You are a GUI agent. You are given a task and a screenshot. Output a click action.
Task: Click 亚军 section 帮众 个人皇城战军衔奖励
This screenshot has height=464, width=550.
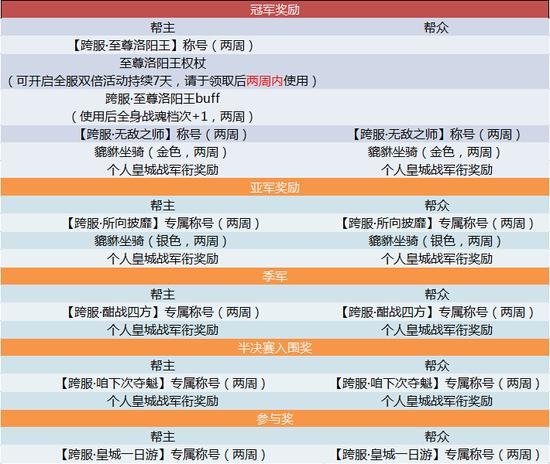coord(437,259)
